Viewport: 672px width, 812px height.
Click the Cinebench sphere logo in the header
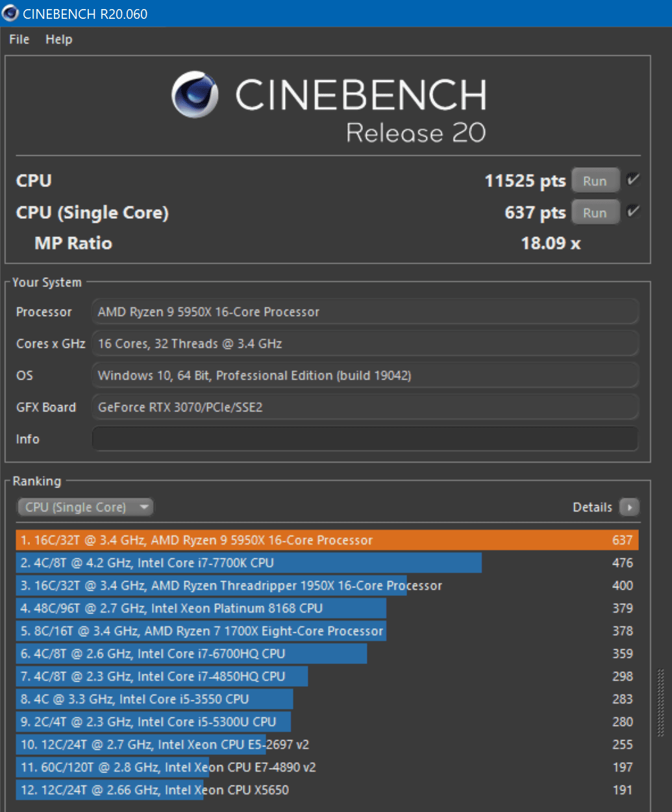[195, 95]
